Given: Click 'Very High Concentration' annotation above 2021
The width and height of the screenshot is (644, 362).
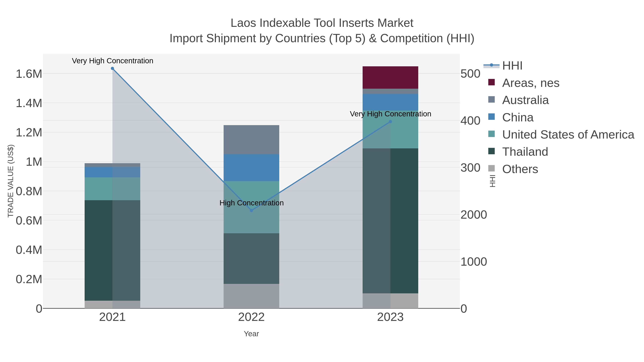Looking at the screenshot, I should (113, 61).
